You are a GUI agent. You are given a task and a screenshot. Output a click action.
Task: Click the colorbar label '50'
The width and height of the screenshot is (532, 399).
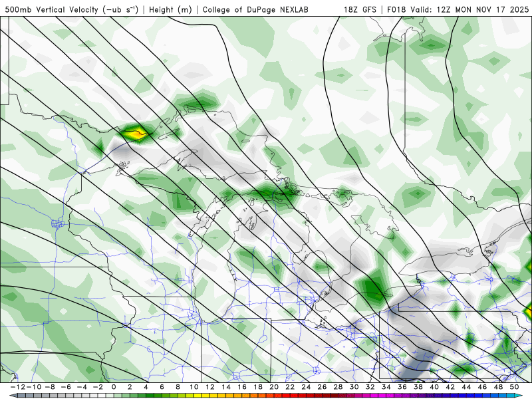(514, 387)
